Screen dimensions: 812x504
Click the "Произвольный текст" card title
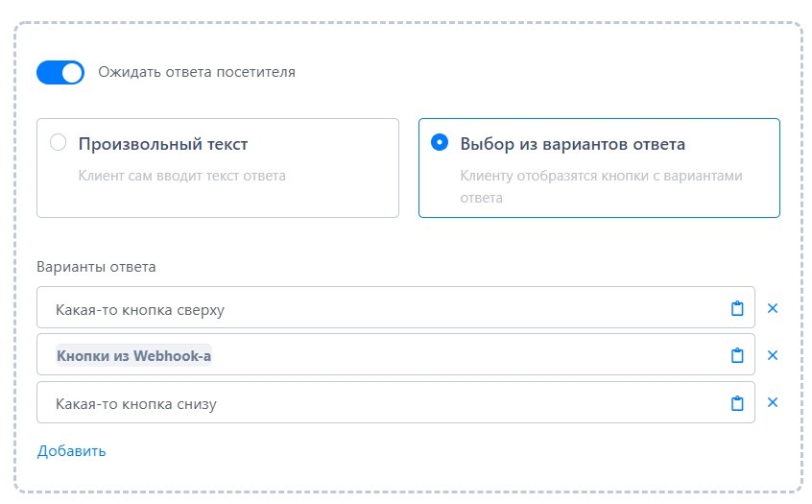click(x=163, y=145)
